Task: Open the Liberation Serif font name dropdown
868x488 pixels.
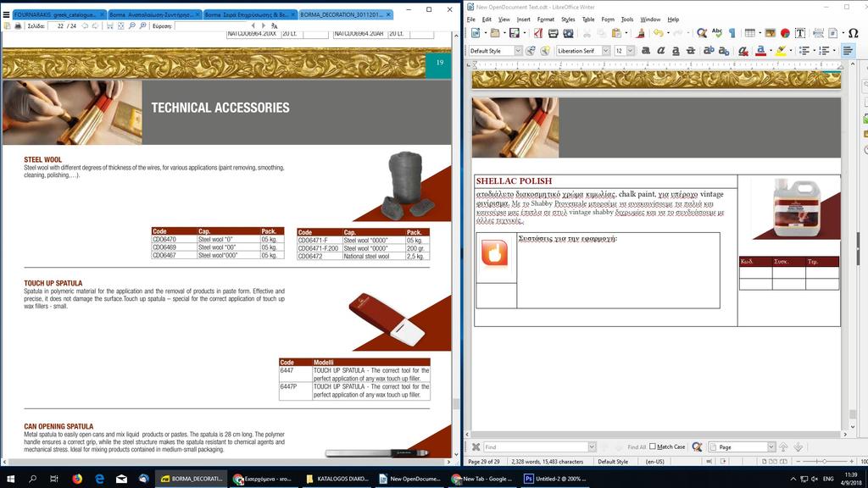Action: pyautogui.click(x=605, y=51)
